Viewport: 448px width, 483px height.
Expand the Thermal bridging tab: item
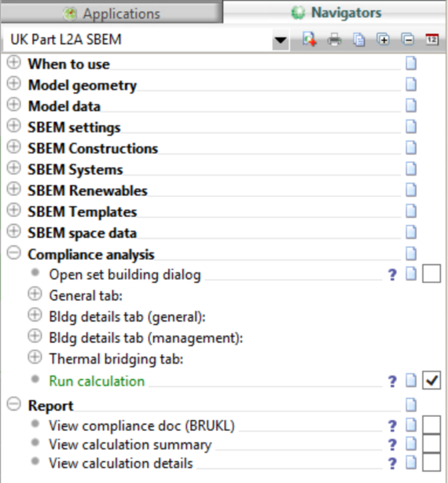click(35, 357)
